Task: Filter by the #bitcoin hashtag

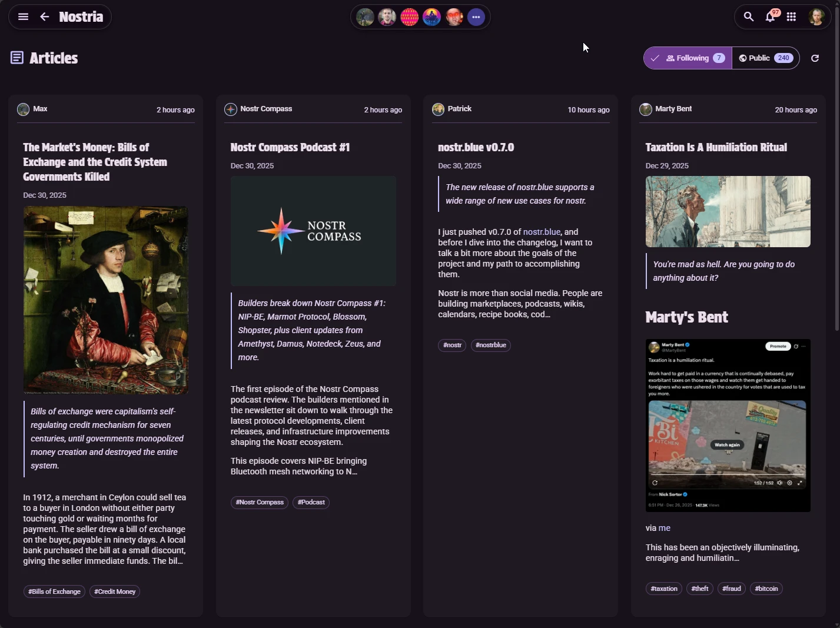Action: 766,589
